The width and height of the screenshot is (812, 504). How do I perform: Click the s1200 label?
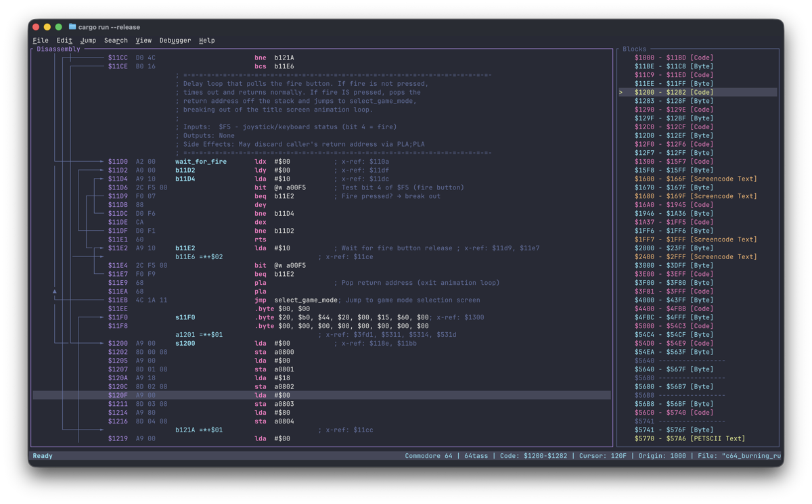[185, 343]
